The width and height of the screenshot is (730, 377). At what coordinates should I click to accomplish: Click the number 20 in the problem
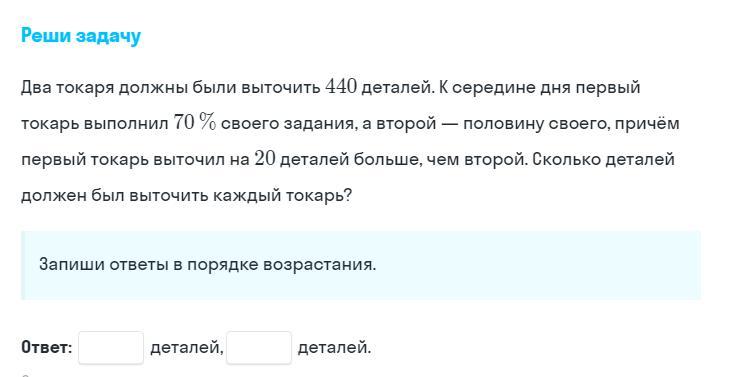[265, 159]
